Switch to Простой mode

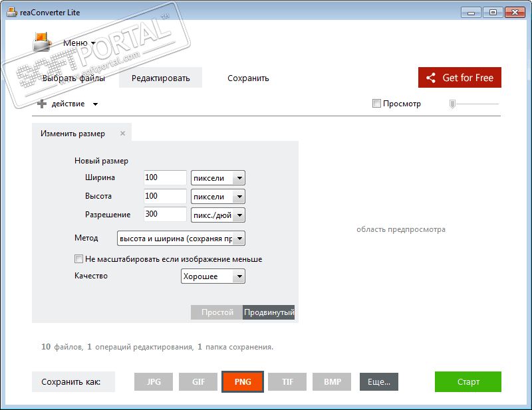[x=217, y=312]
